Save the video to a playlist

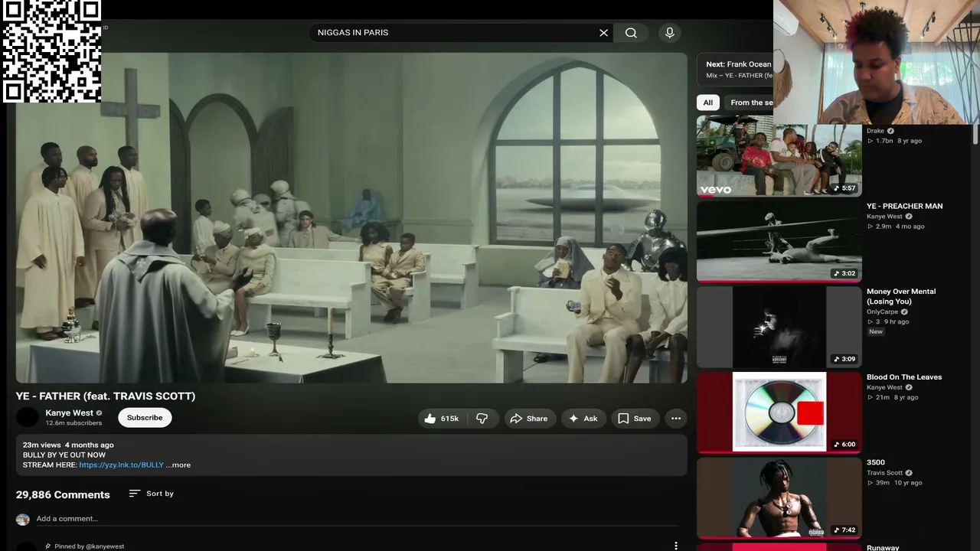635,419
